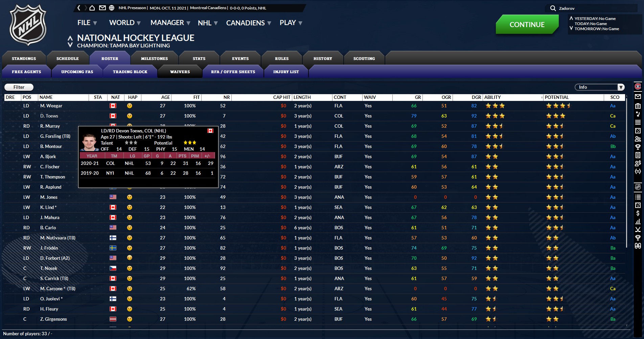Click the green CONTINUE button
The image size is (644, 339).
[527, 24]
